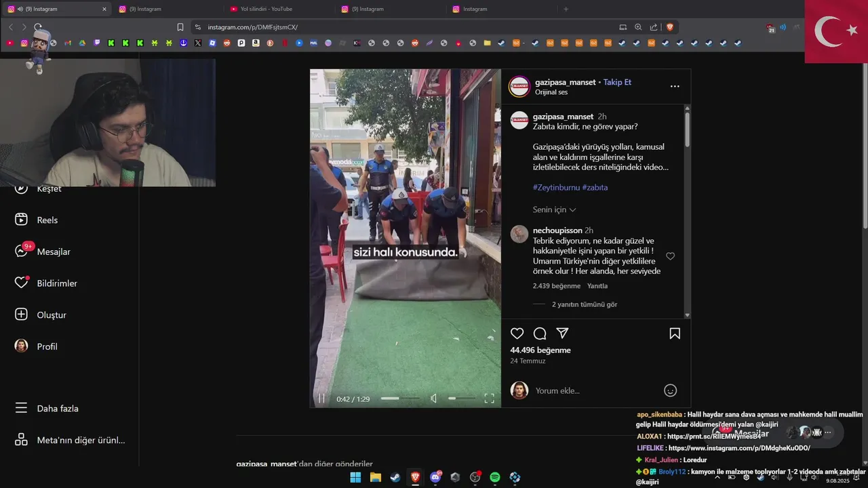Open Spotify from the taskbar
Screen dimensions: 868x488
(495, 477)
